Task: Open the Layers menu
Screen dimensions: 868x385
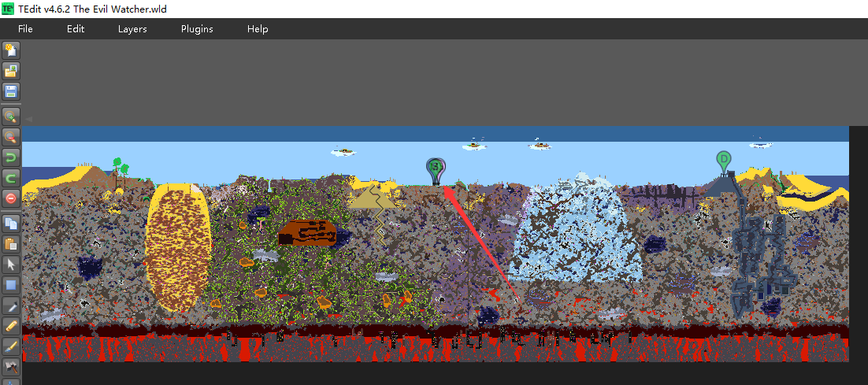Action: [132, 29]
